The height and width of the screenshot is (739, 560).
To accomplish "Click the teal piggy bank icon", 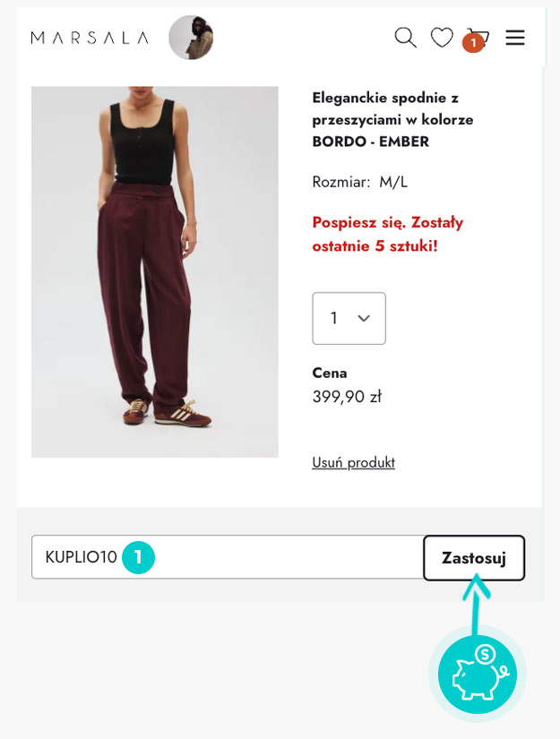I will point(478,674).
